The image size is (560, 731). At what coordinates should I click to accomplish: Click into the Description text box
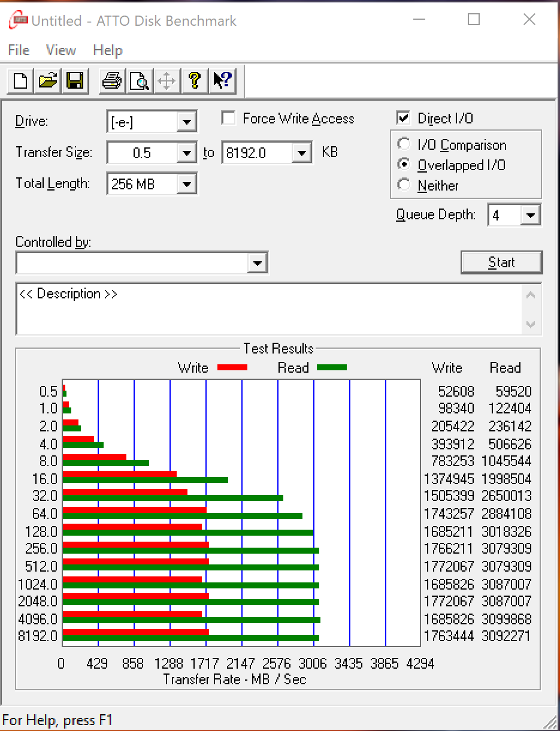point(268,309)
